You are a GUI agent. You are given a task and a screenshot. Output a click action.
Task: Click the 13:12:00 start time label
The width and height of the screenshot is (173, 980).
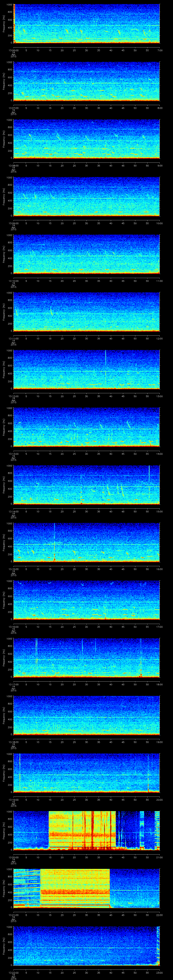pyautogui.click(x=13, y=396)
